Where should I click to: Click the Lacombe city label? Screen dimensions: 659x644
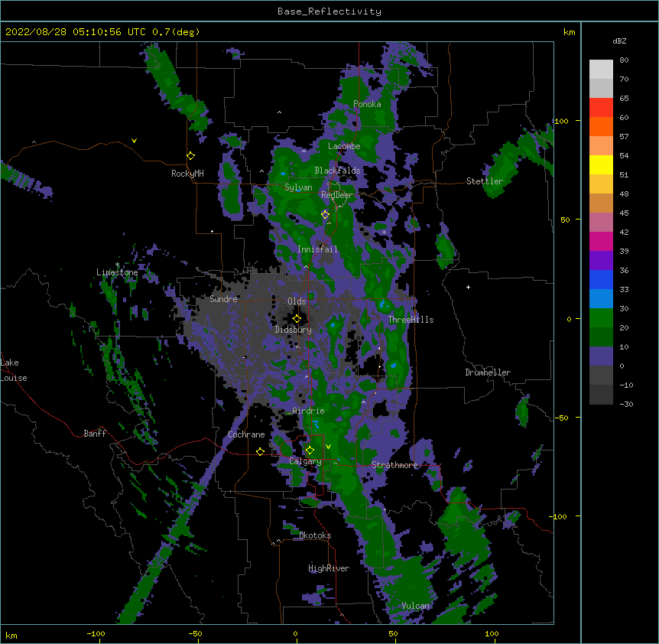point(344,146)
